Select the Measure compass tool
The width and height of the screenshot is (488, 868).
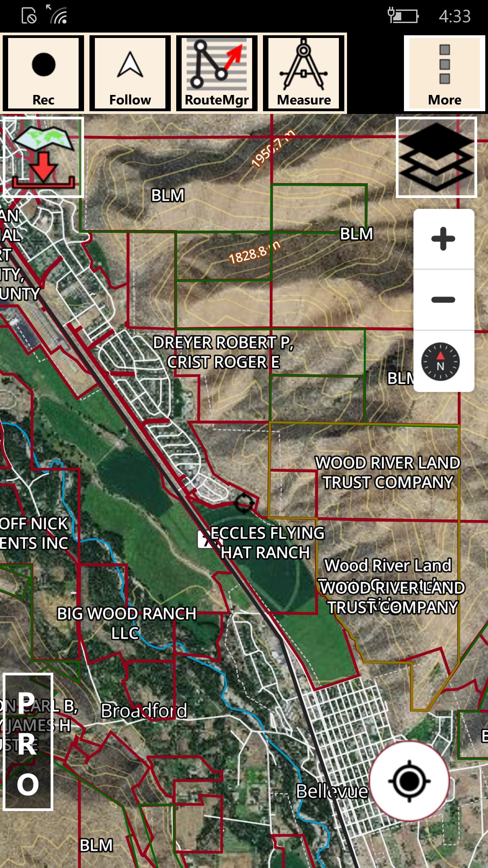coord(304,73)
